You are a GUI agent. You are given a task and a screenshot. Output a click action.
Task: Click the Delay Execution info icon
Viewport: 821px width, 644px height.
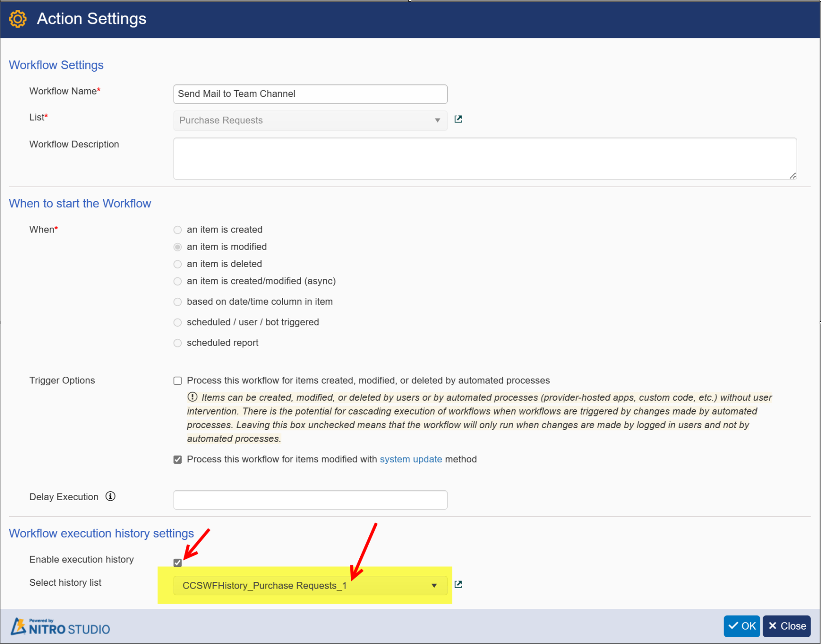click(x=110, y=496)
